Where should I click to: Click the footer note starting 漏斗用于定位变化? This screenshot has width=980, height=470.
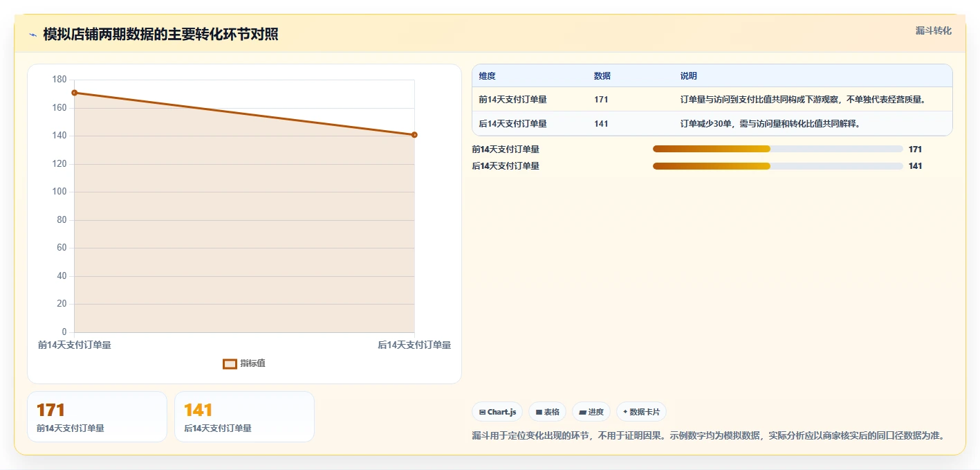tap(708, 436)
